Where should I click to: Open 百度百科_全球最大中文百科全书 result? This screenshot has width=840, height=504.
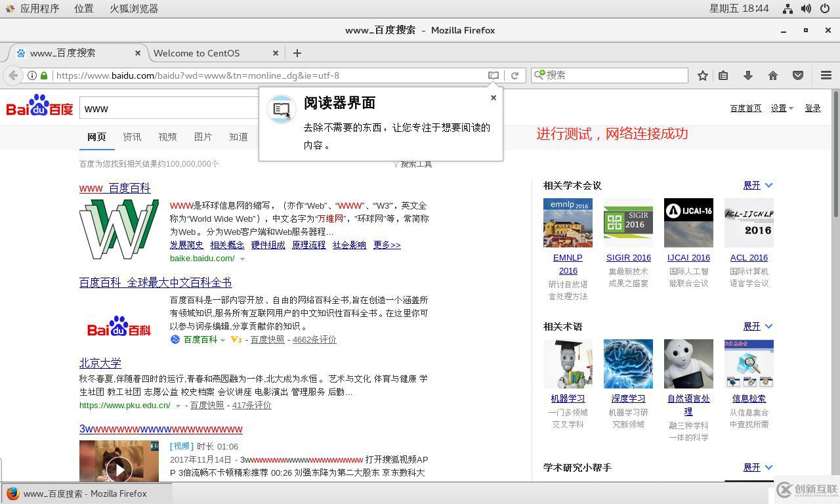click(156, 283)
